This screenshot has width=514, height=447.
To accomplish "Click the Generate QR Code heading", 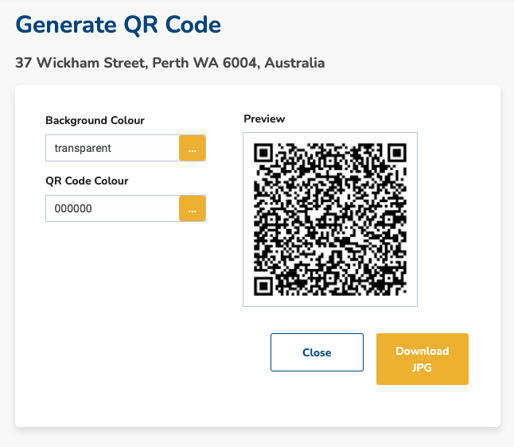I will (118, 25).
